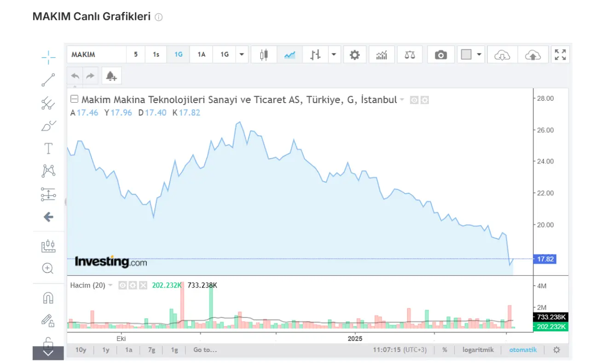Screen dimensions: 589x364
Task: Click the gray layout square swatch
Action: (466, 54)
